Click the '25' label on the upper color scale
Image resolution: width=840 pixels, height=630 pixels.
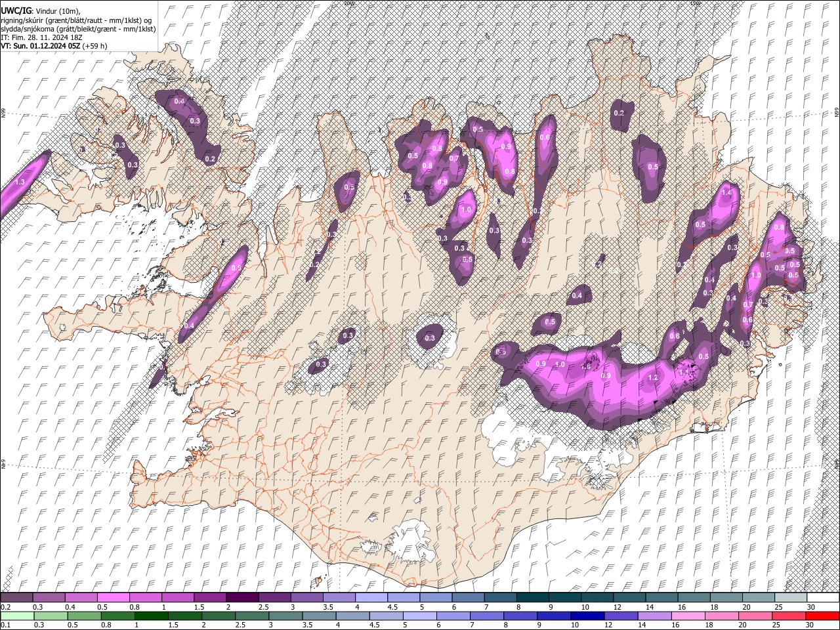coord(778,608)
